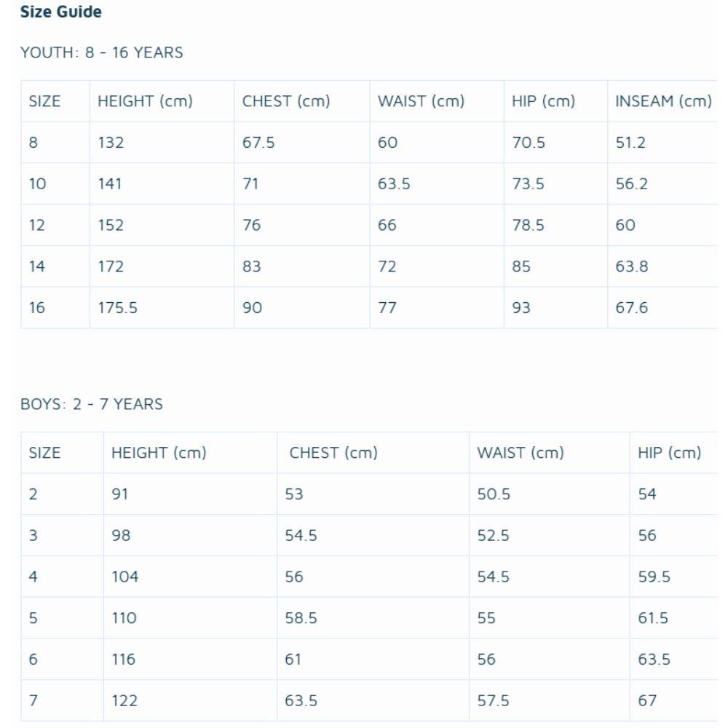The width and height of the screenshot is (728, 728).
Task: Select the 59.5 hip value for size 4
Action: coord(673,577)
